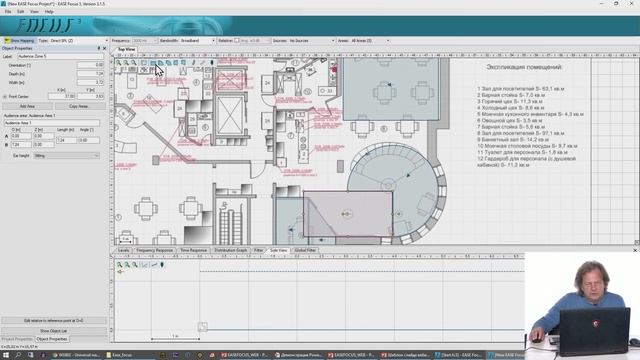Click the microphone icon in Side View toolbar

click(x=162, y=265)
